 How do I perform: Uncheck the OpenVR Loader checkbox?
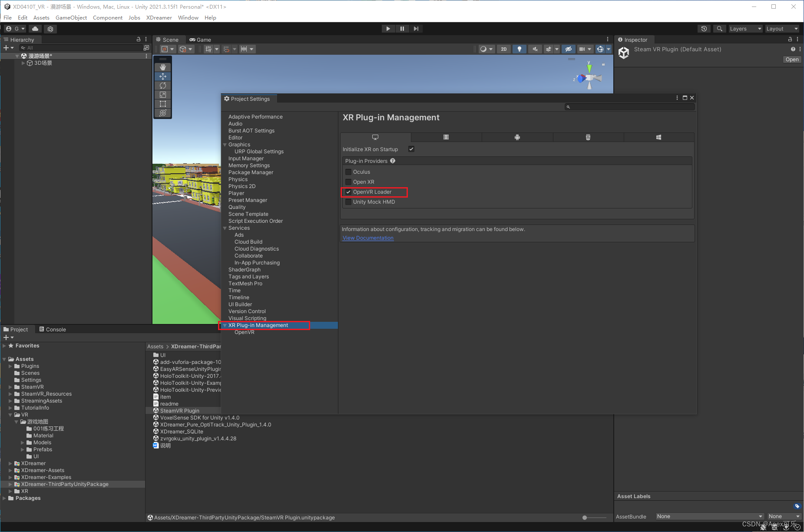[x=348, y=192]
